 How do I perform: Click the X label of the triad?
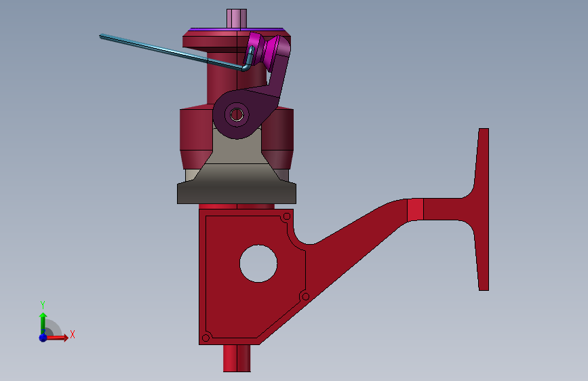click(x=73, y=334)
